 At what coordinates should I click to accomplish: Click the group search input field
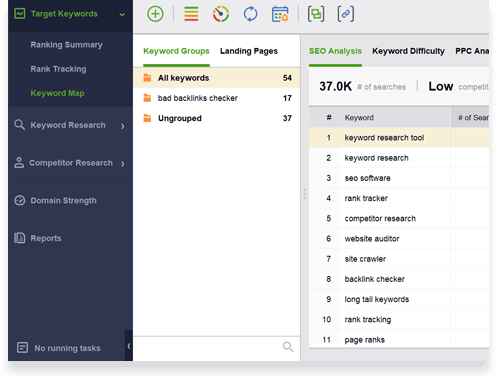[207, 347]
